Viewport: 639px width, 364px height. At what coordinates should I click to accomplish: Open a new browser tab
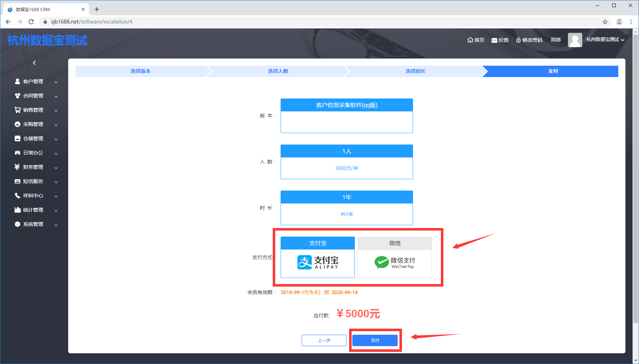(x=97, y=9)
